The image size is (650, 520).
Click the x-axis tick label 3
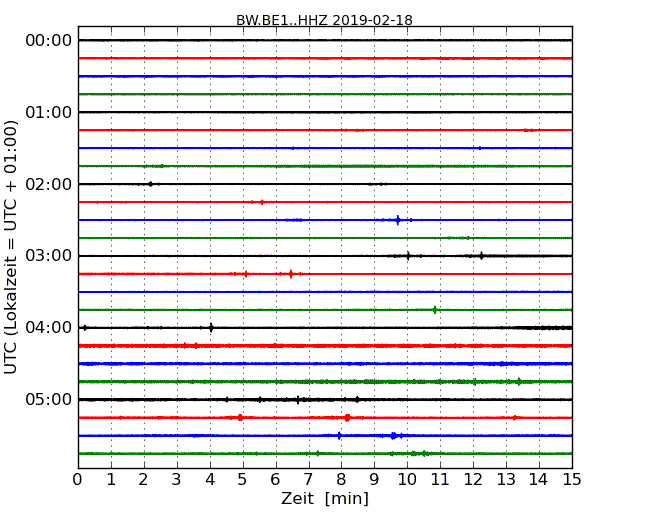(177, 480)
